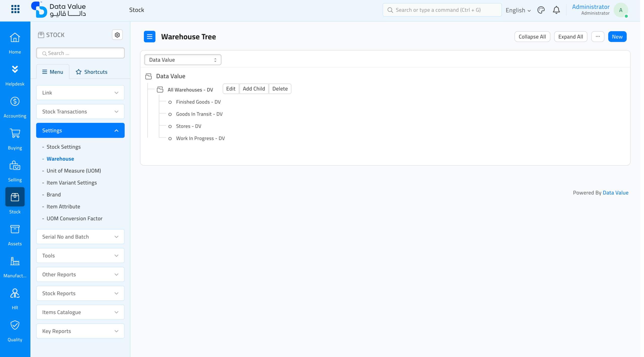This screenshot has width=644, height=357.
Task: Click the circle beside Goods In Transit - DV
Action: [x=170, y=114]
